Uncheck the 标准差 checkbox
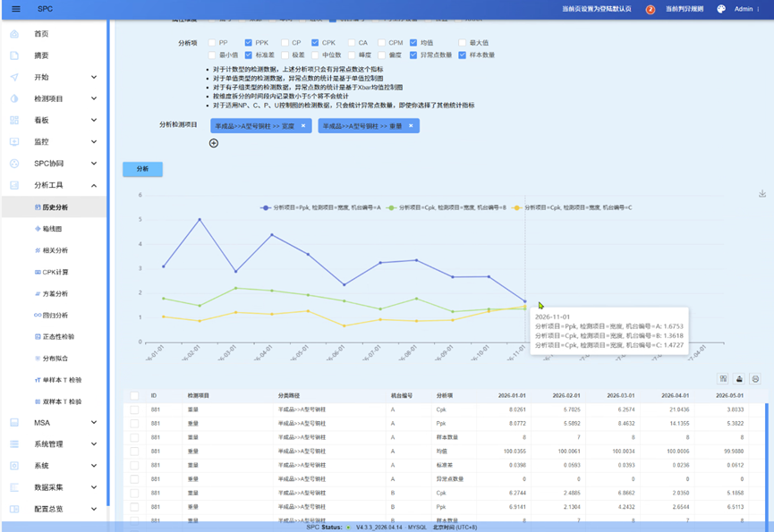This screenshot has width=774, height=532. [248, 55]
